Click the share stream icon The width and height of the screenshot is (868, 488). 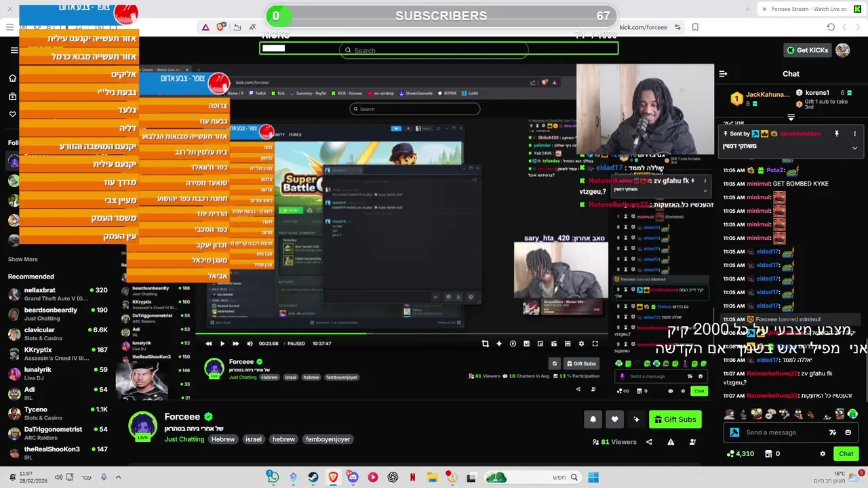tap(649, 442)
